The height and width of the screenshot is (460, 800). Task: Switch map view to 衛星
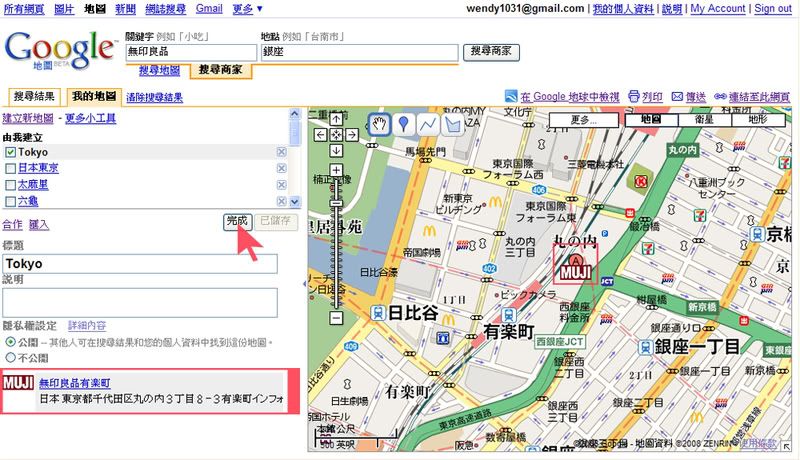coord(704,119)
